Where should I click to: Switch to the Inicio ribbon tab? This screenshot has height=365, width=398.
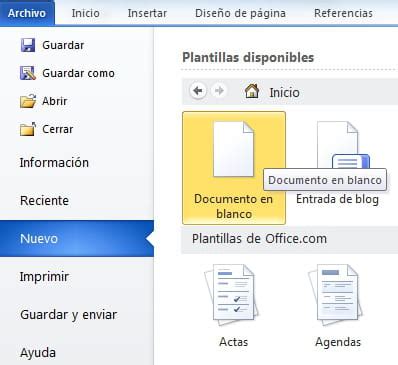pyautogui.click(x=85, y=13)
